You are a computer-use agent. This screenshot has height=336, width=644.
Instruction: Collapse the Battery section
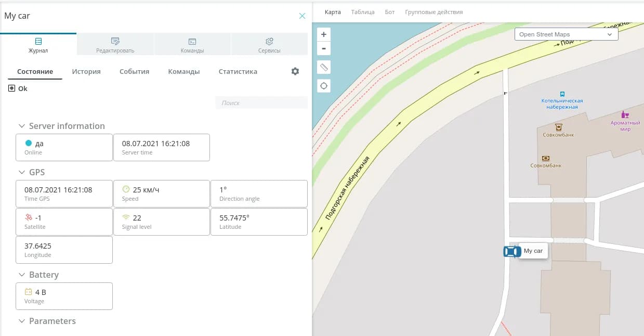22,275
